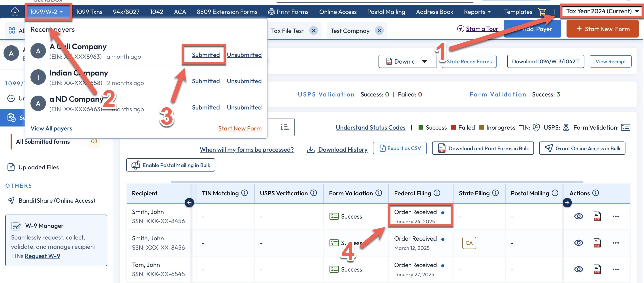
Task: Open Unsubmitted forms for Indian Company
Action: [x=244, y=81]
